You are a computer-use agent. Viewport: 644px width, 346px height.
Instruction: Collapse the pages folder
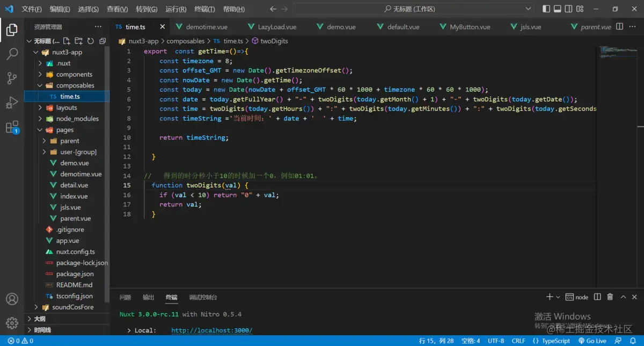[40, 130]
